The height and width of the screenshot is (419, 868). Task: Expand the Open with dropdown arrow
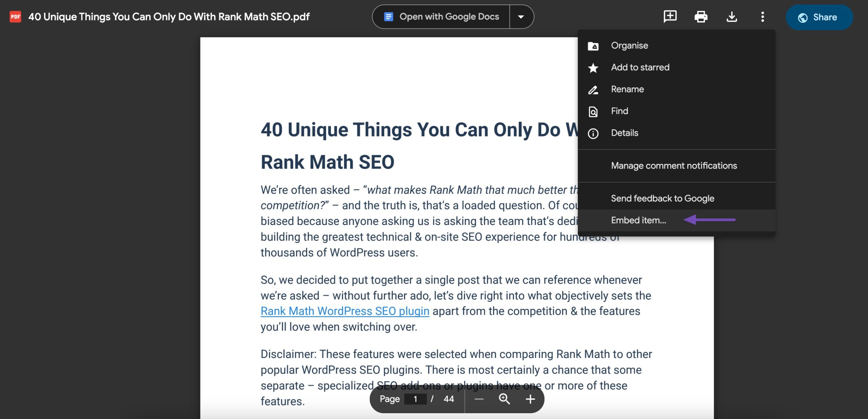pos(521,17)
